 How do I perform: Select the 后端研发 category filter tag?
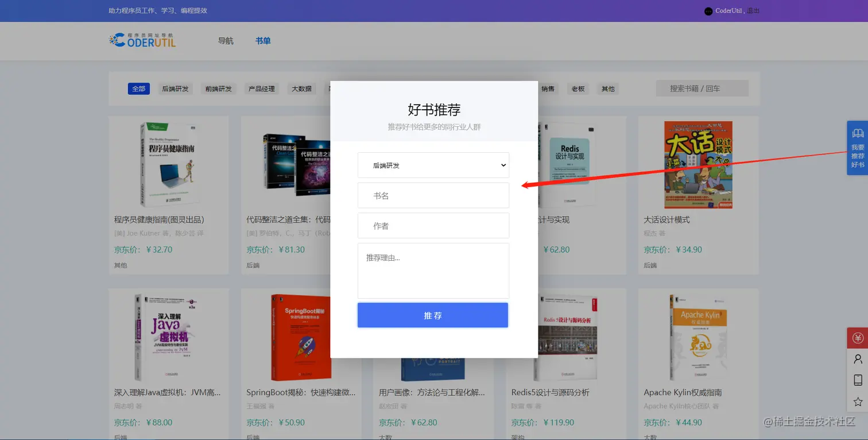click(x=175, y=88)
